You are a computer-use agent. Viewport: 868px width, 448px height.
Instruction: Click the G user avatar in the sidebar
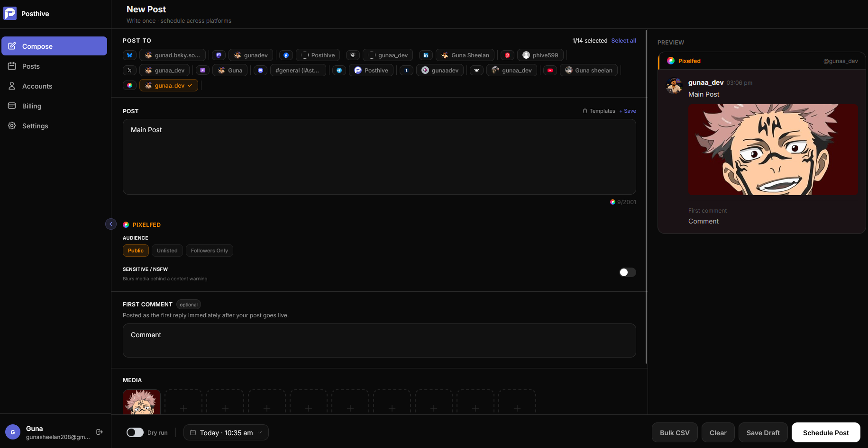(x=13, y=432)
